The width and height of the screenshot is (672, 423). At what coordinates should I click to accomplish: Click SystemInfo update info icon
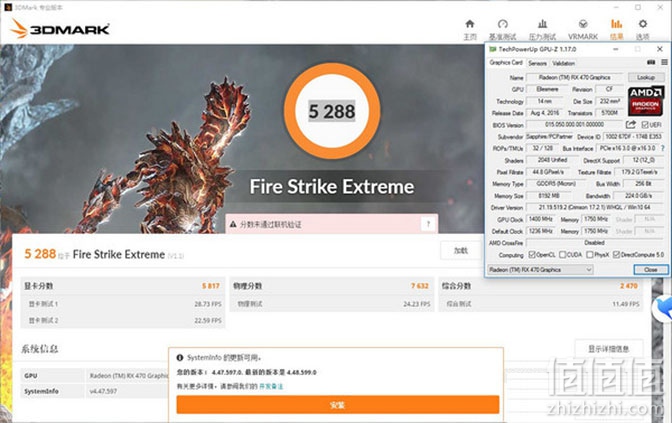tap(180, 357)
